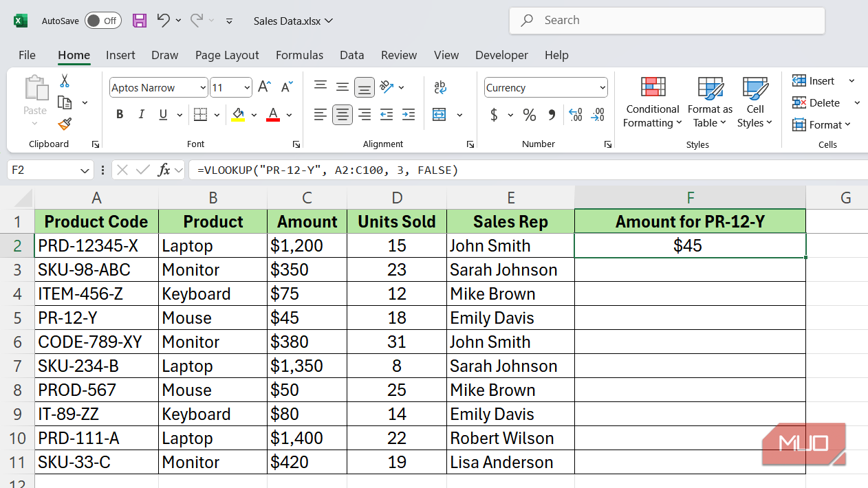Viewport: 868px width, 488px height.
Task: Click the Undo arrow icon
Action: (163, 21)
